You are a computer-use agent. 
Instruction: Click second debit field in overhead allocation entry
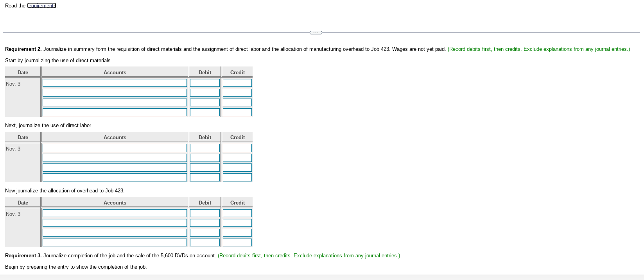205,223
